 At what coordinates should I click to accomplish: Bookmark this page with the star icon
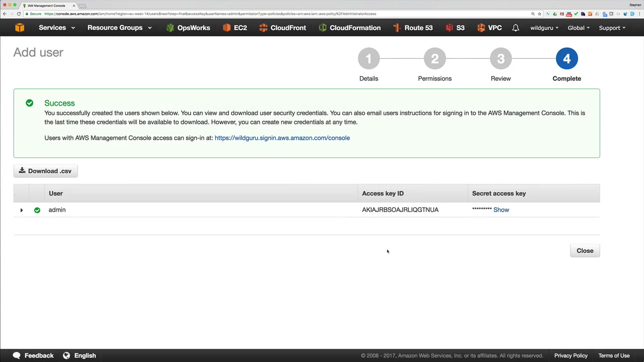(x=539, y=14)
